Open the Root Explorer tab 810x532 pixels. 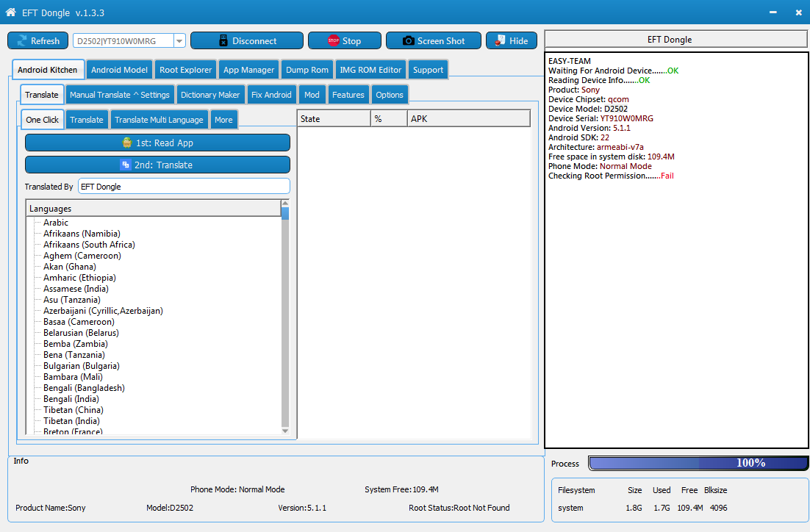click(x=185, y=70)
